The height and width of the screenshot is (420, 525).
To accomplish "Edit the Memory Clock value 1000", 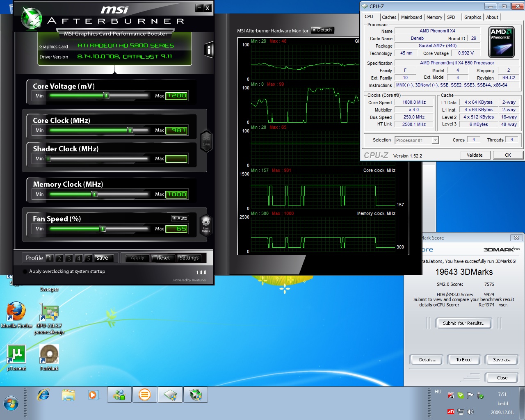I will 177,194.
